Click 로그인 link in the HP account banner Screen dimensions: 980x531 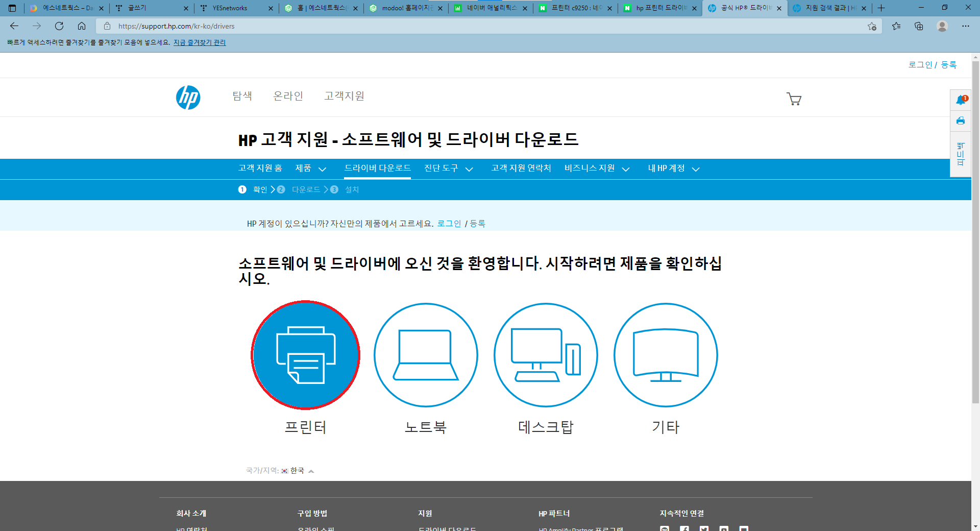(449, 224)
